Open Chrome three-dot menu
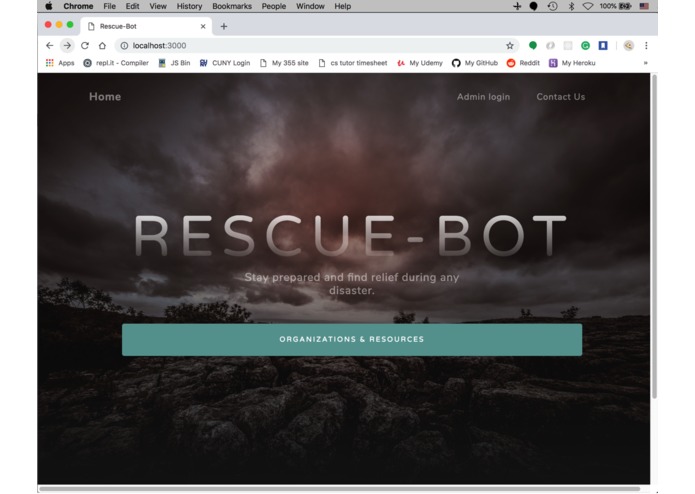 click(646, 45)
